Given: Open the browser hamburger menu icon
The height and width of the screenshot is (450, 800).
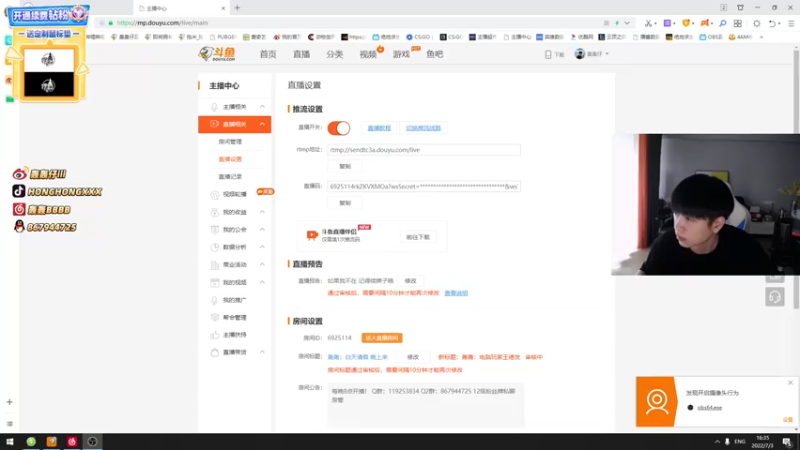Looking at the screenshot, I should tap(791, 23).
